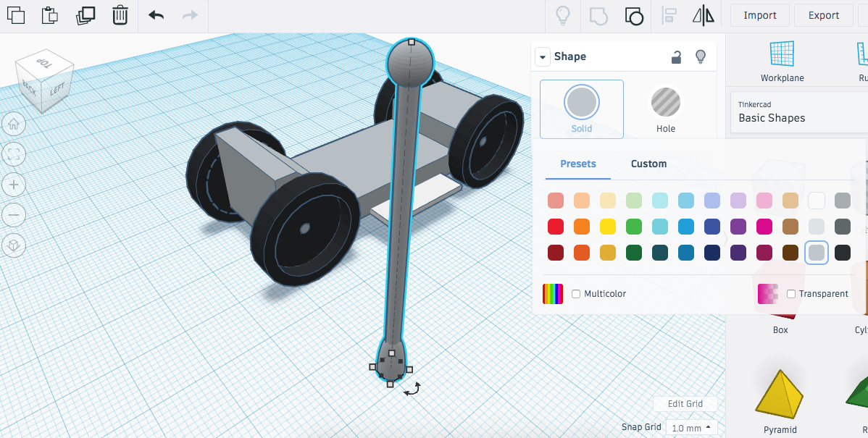Switch to the Presets tab
Viewport: 868px width, 438px height.
tap(578, 164)
